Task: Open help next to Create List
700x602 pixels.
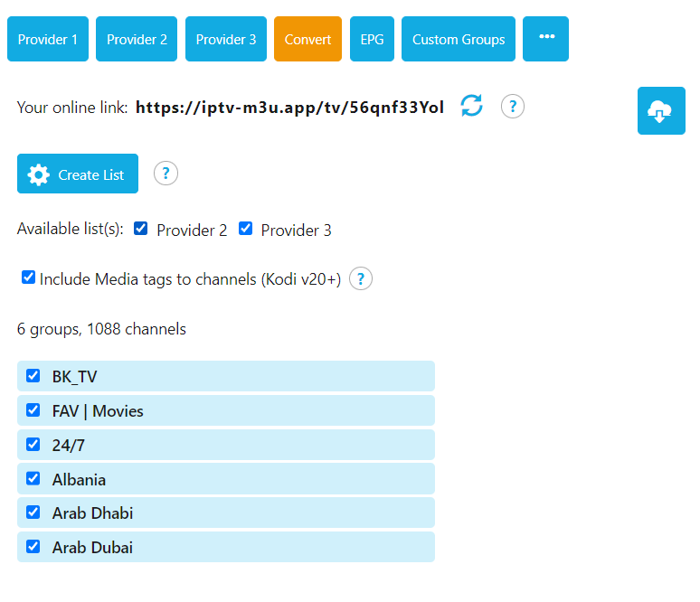Action: pyautogui.click(x=166, y=174)
